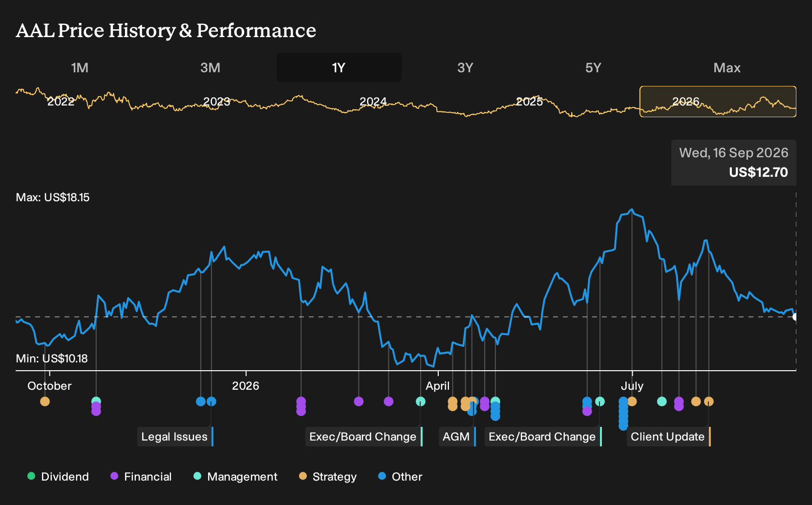Click the Strategy event dot below October
Image resolution: width=812 pixels, height=505 pixels.
(45, 401)
